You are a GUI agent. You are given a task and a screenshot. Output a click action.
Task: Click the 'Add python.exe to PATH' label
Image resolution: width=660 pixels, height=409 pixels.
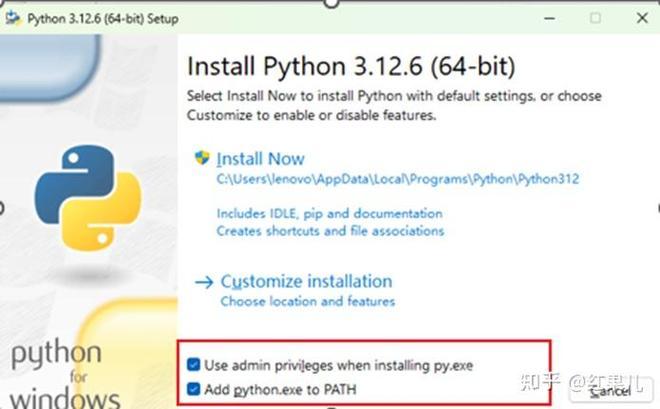(280, 390)
